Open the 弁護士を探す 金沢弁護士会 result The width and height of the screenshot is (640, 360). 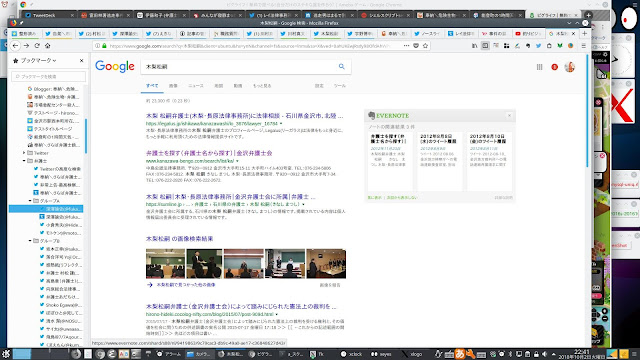[x=209, y=153]
